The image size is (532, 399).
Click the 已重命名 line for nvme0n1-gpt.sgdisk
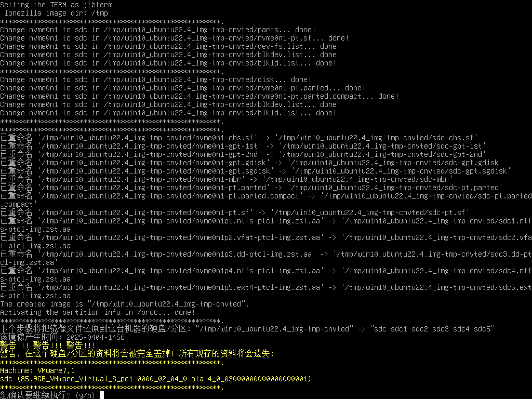pos(256,171)
